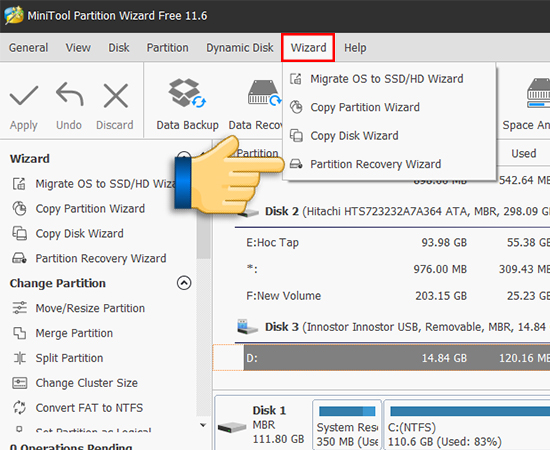Image resolution: width=550 pixels, height=450 pixels.
Task: Click sidebar Copy Disk Wizard icon
Action: [19, 233]
